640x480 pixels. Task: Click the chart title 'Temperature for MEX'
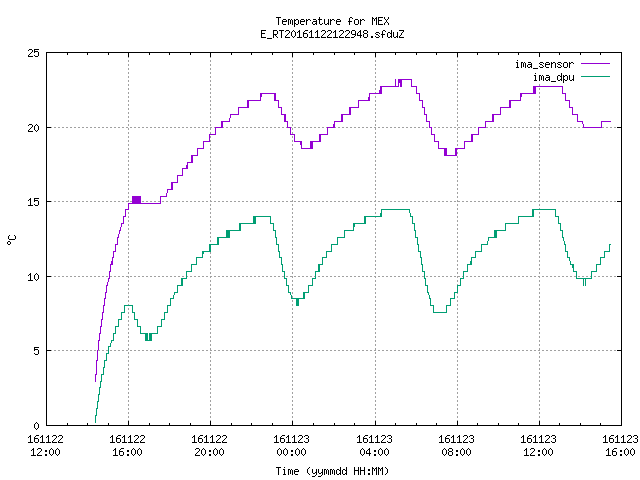(x=332, y=21)
